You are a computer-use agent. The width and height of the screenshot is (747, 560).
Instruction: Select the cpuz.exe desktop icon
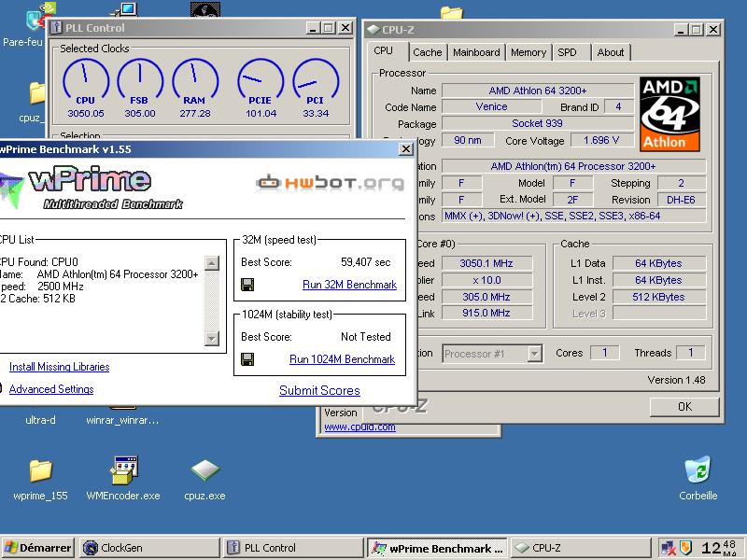pos(204,478)
